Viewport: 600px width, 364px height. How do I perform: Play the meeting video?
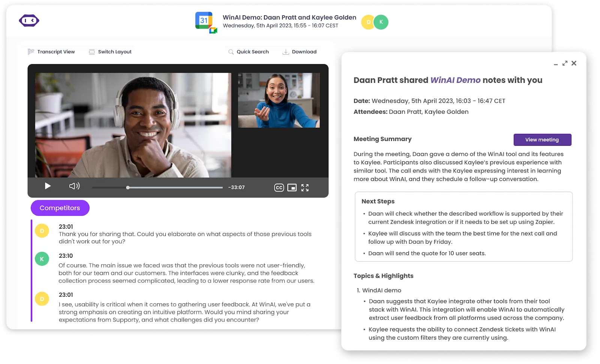(x=48, y=186)
